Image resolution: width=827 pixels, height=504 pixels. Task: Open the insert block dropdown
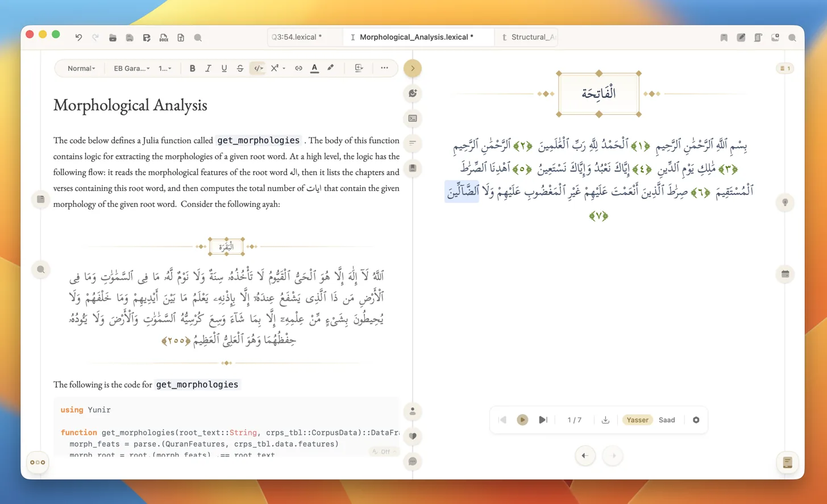(359, 68)
